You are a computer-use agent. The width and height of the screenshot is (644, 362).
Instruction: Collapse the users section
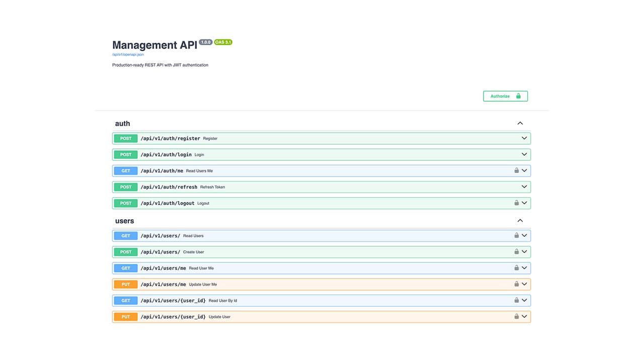coord(520,220)
